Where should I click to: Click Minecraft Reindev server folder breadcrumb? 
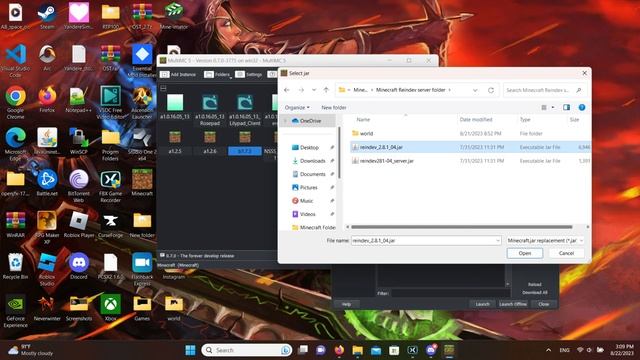[410, 90]
